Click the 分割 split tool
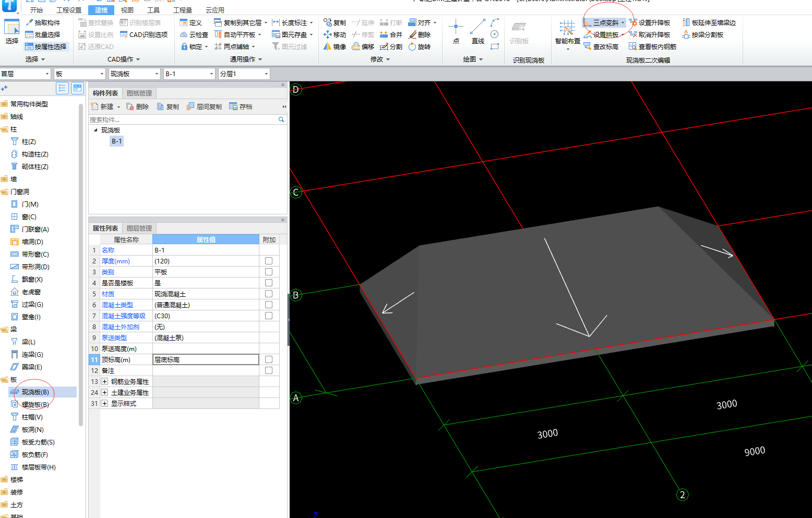This screenshot has height=518, width=812. point(391,46)
